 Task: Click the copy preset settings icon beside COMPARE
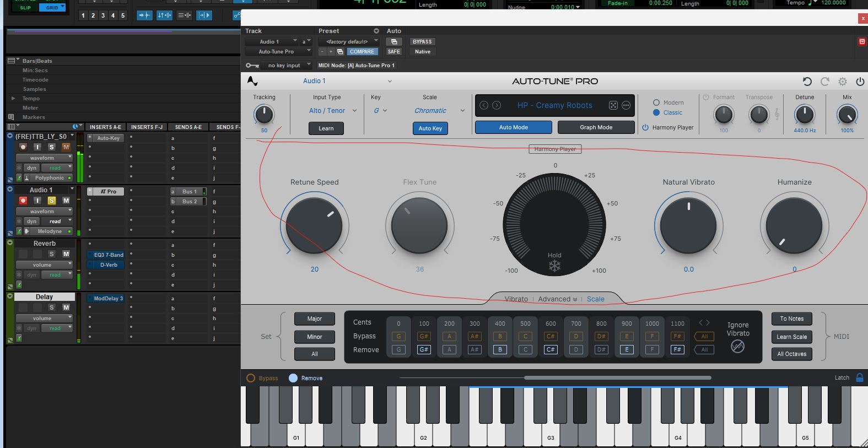[x=340, y=51]
